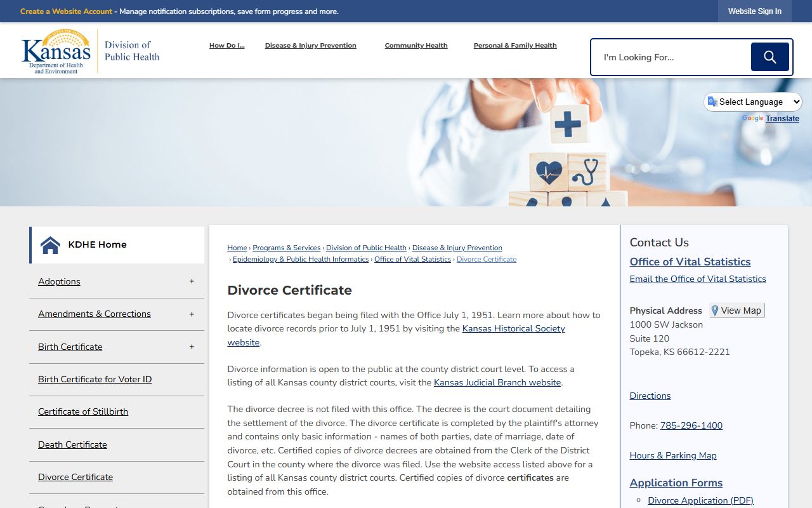Click the search magnifier button
812x508 pixels.
tap(769, 57)
